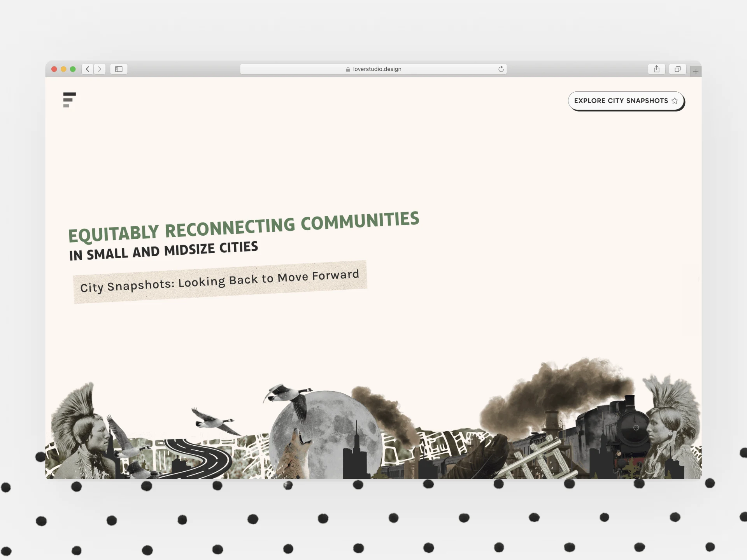Enter full screen with green button
The height and width of the screenshot is (560, 747).
[x=73, y=69]
